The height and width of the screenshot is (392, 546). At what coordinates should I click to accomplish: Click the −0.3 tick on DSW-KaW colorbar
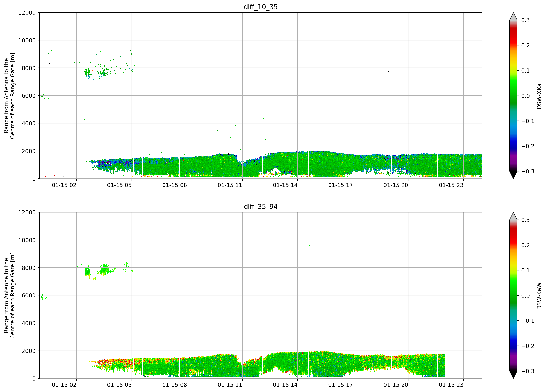click(528, 371)
